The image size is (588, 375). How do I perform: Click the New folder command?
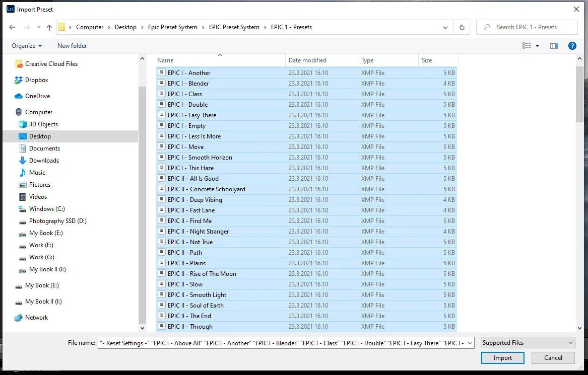coord(72,45)
